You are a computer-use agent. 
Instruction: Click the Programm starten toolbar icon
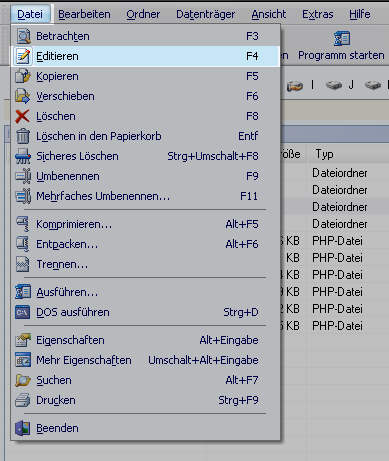[x=342, y=38]
